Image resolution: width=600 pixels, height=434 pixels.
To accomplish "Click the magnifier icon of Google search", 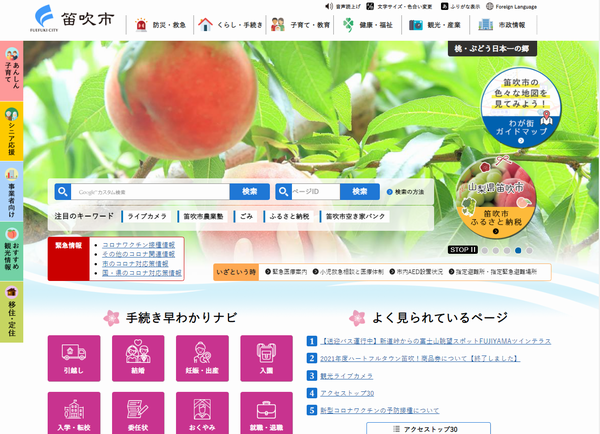I will [63, 192].
